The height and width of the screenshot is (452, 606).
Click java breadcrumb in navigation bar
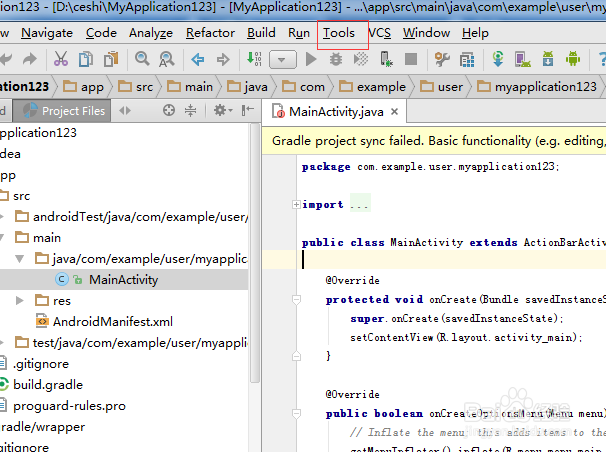coord(247,87)
